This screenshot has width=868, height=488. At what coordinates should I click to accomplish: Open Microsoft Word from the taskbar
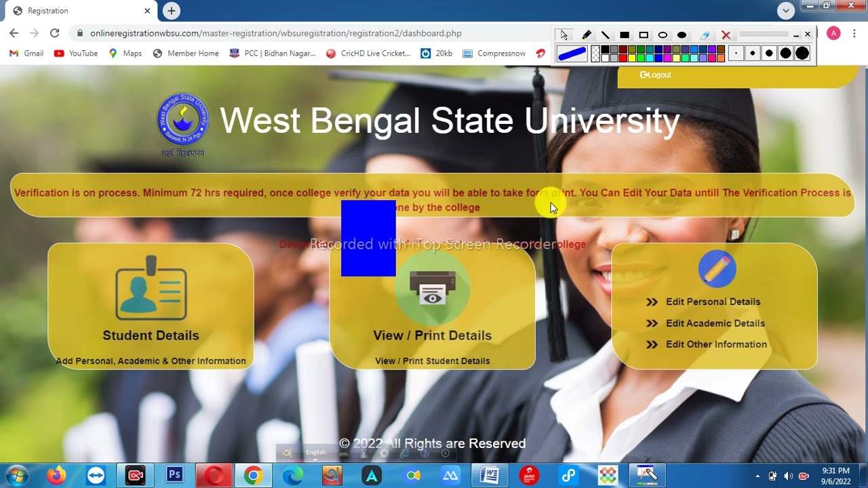[490, 476]
